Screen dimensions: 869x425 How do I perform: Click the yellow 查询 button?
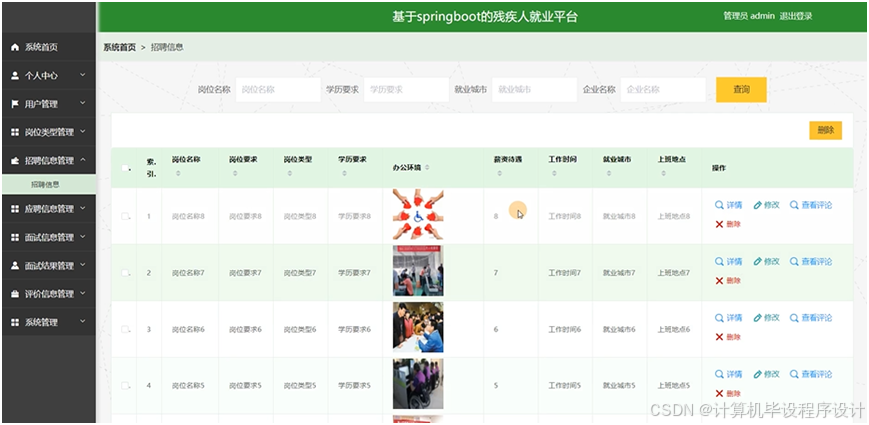[741, 90]
